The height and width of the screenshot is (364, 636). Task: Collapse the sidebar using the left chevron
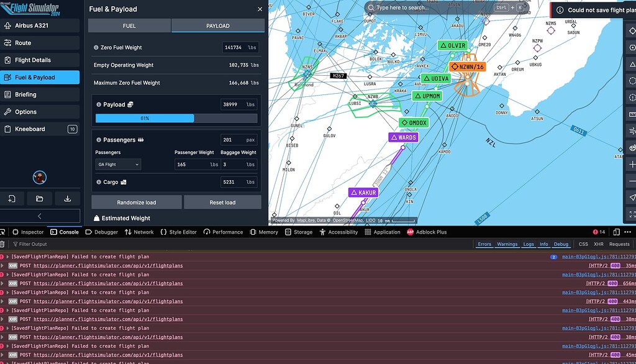tap(40, 216)
